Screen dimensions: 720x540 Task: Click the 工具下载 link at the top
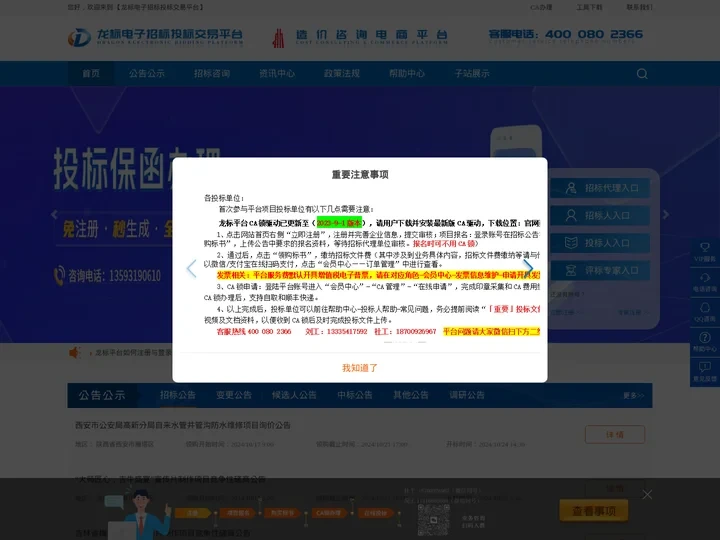589,7
